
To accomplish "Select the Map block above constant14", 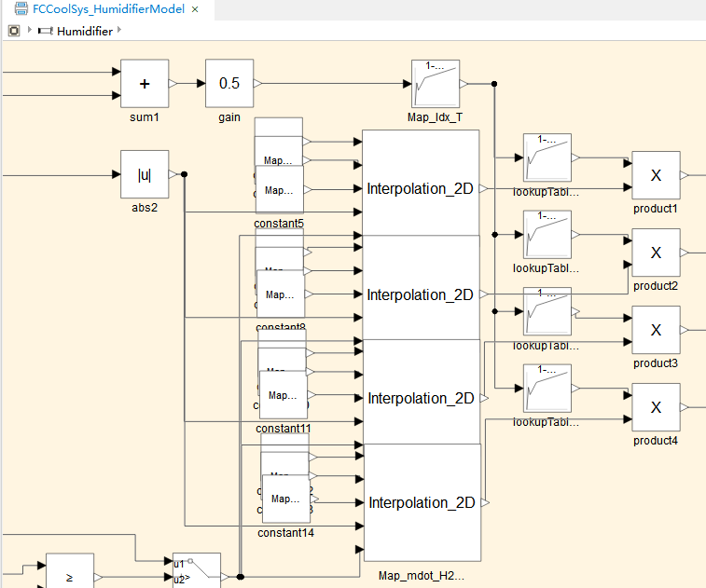I will tap(286, 499).
